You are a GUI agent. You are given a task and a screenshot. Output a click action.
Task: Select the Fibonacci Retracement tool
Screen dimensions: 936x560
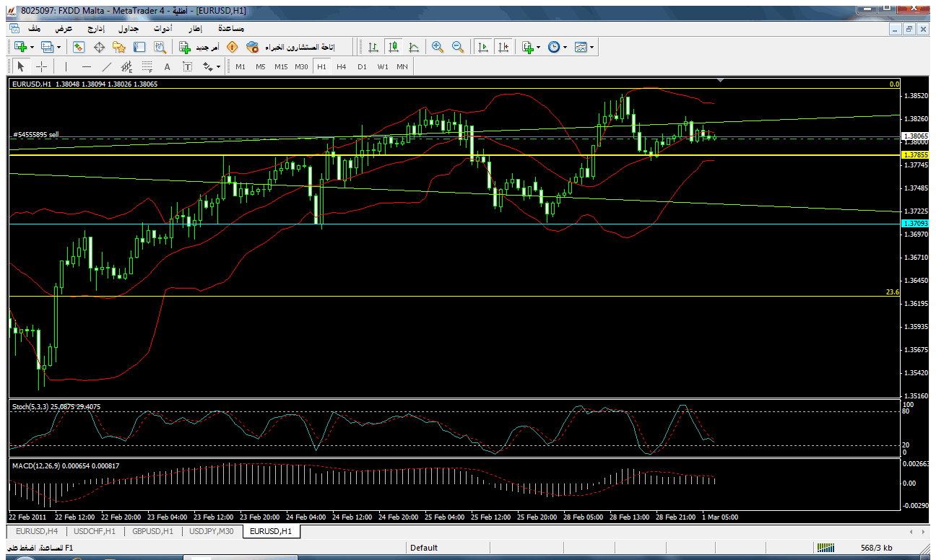point(147,66)
